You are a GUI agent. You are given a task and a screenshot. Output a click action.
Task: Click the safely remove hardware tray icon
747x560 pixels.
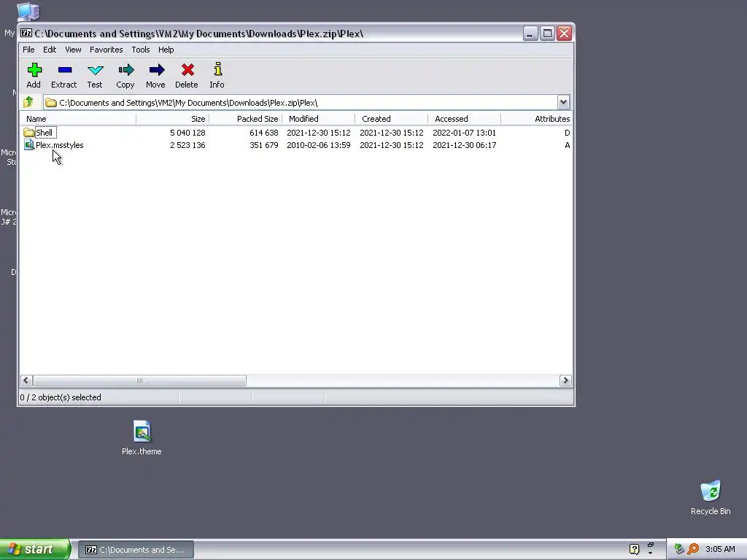(679, 549)
